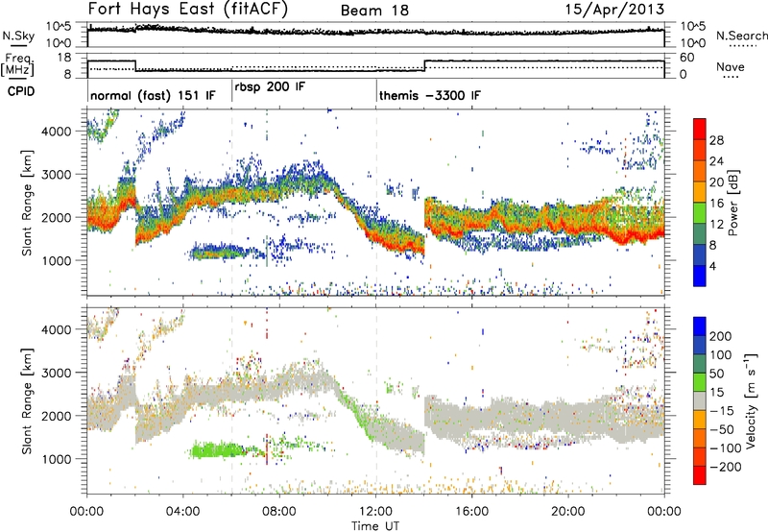The height and width of the screenshot is (532, 768).
Task: Click the green 1000 km velocity patch near 05:00
Action: tap(215, 449)
